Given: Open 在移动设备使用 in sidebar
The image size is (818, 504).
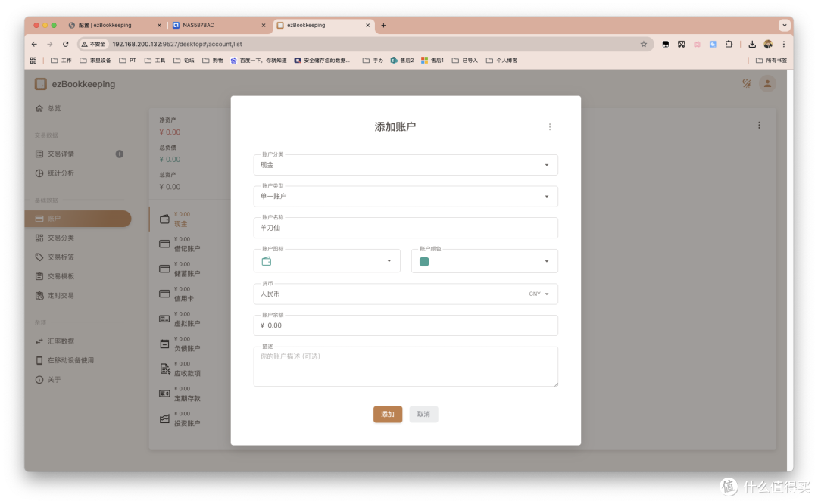Looking at the screenshot, I should click(64, 360).
